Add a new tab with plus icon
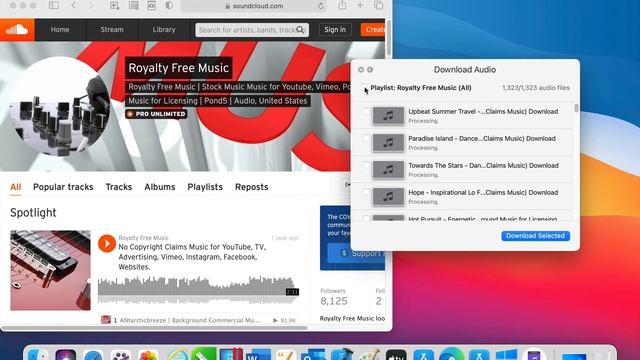640x360 pixels. click(x=360, y=5)
